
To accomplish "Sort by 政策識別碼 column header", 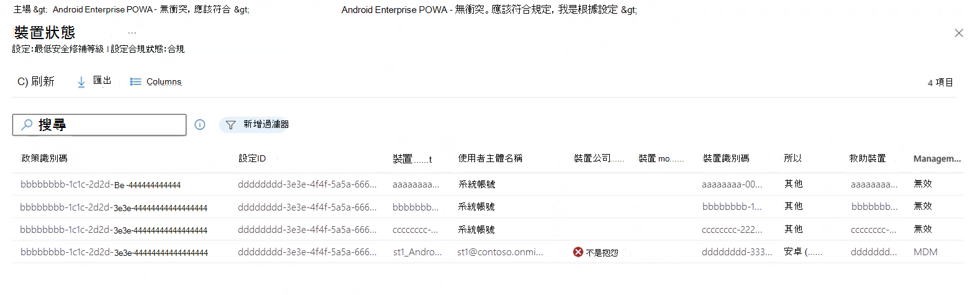I will tap(44, 158).
